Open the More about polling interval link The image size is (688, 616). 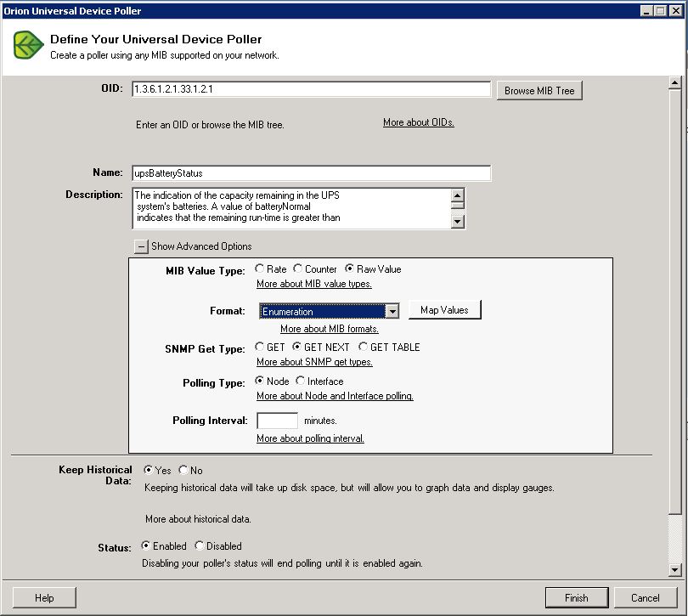[310, 438]
